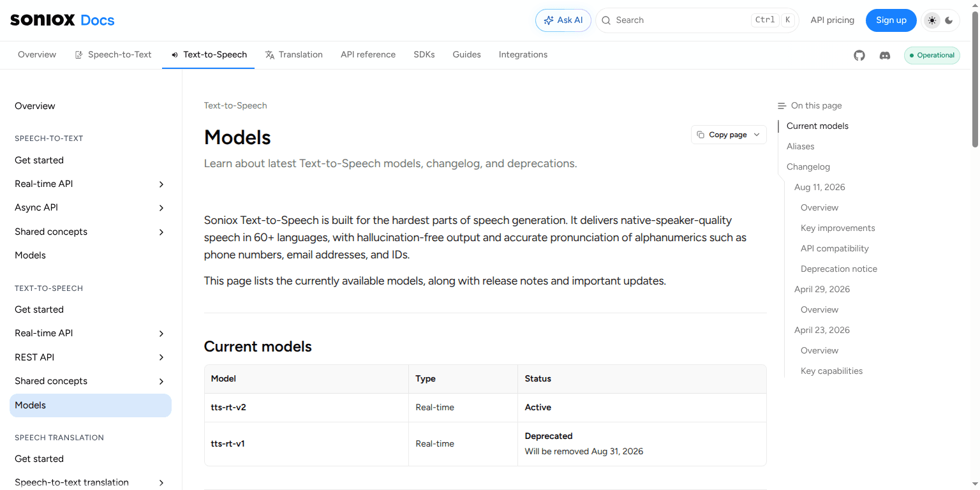Image resolution: width=980 pixels, height=490 pixels.
Task: Open the Guides tab
Action: (x=467, y=55)
